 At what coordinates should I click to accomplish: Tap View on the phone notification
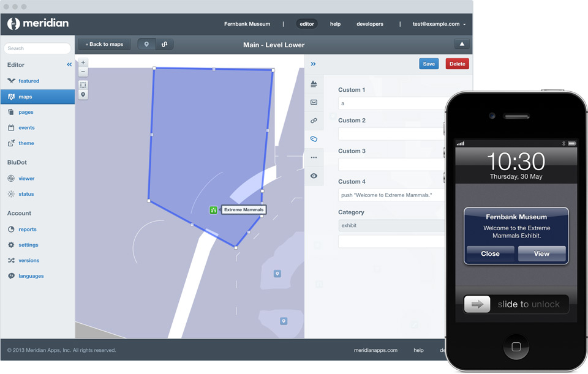(541, 253)
